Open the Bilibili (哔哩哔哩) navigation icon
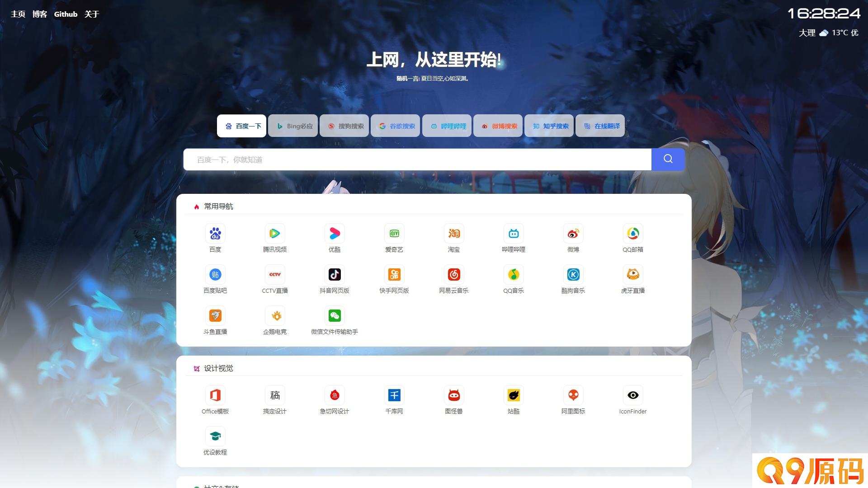The height and width of the screenshot is (488, 868). pos(514,234)
